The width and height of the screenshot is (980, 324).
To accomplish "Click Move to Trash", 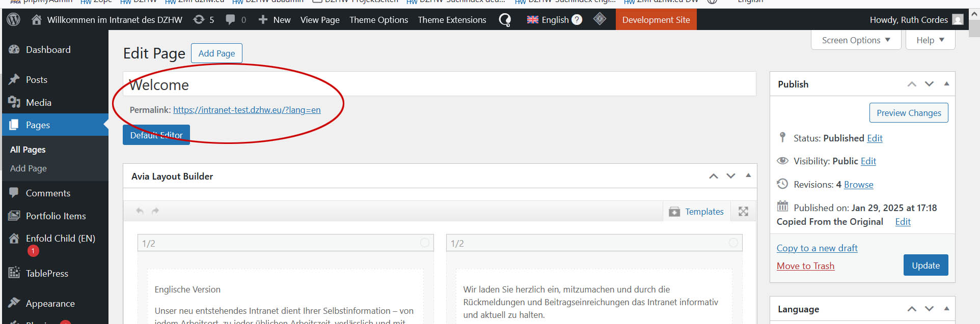I will tap(805, 266).
